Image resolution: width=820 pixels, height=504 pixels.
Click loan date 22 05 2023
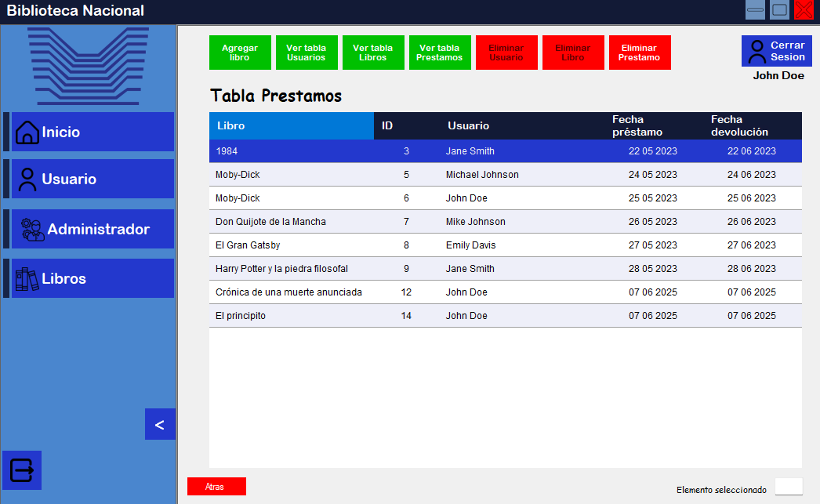pyautogui.click(x=653, y=151)
